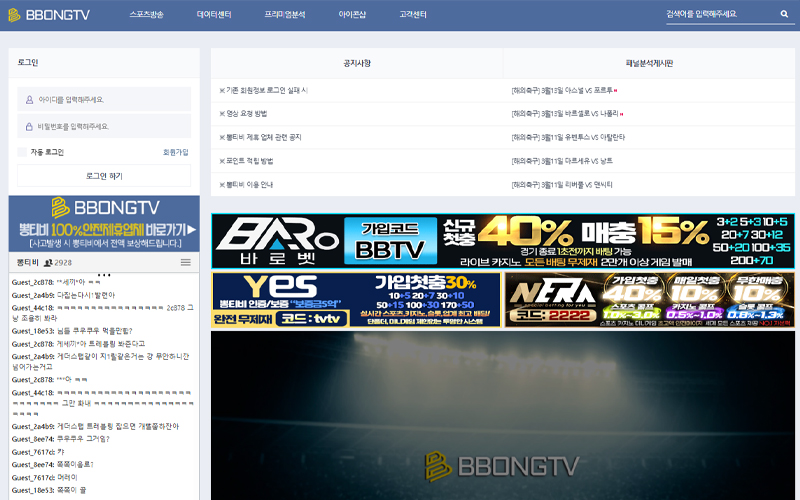Image resolution: width=800 pixels, height=500 pixels.
Task: Open notice 영상 요청 방법
Action: (243, 114)
